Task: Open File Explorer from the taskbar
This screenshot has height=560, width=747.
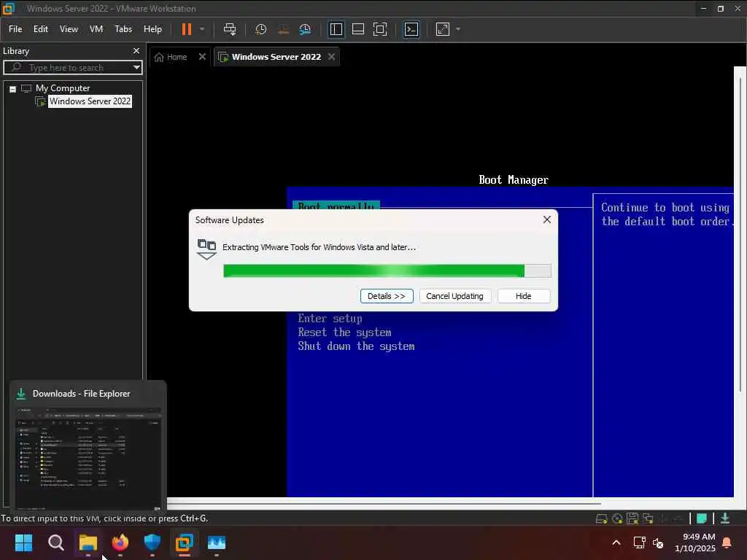Action: tap(88, 542)
